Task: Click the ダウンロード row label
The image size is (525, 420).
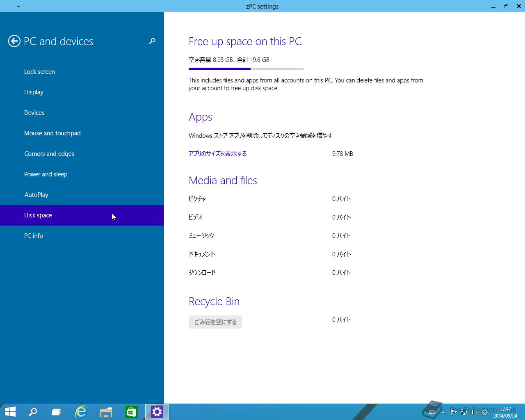Action: point(202,273)
